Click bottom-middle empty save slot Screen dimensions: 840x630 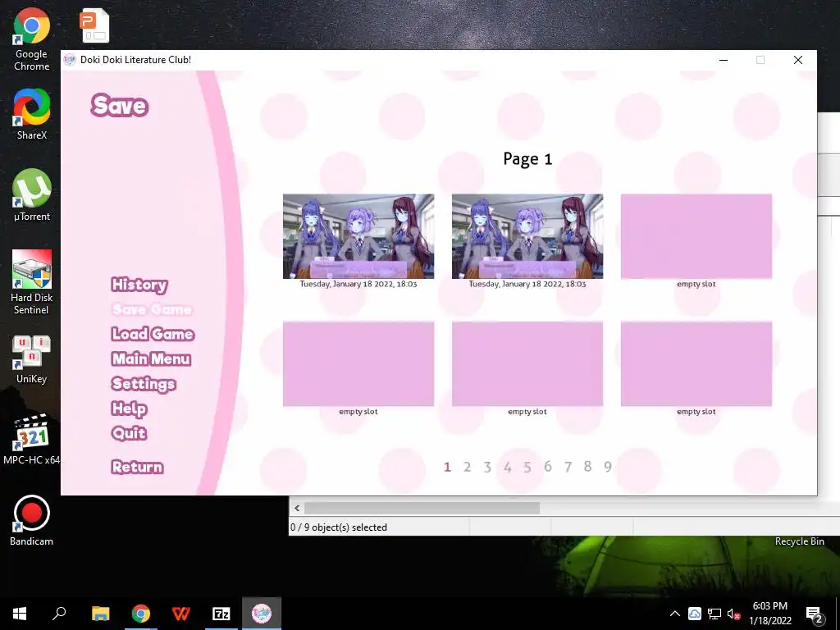tap(527, 363)
